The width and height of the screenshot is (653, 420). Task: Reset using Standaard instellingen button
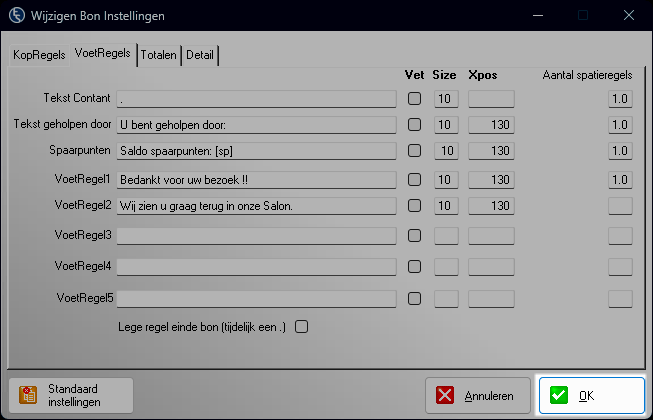coord(71,395)
